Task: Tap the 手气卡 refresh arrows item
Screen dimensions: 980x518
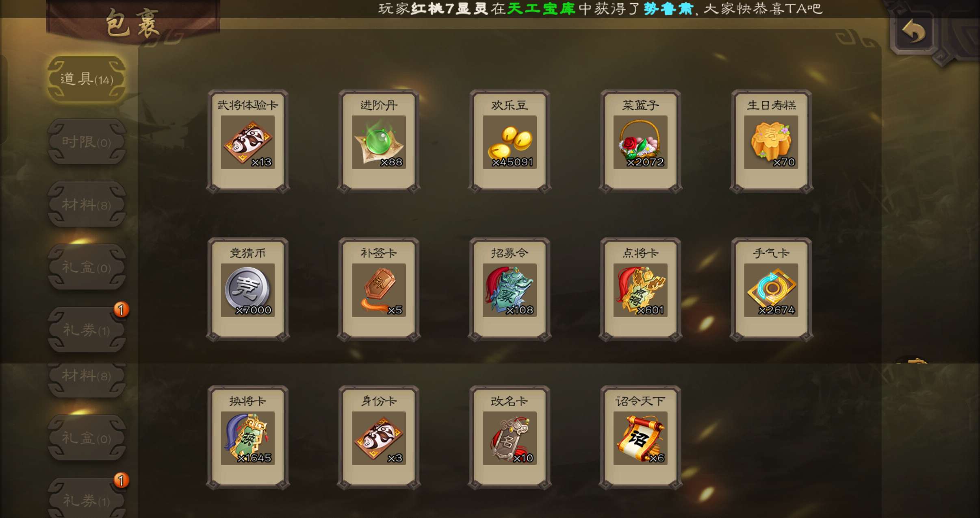Action: [771, 289]
